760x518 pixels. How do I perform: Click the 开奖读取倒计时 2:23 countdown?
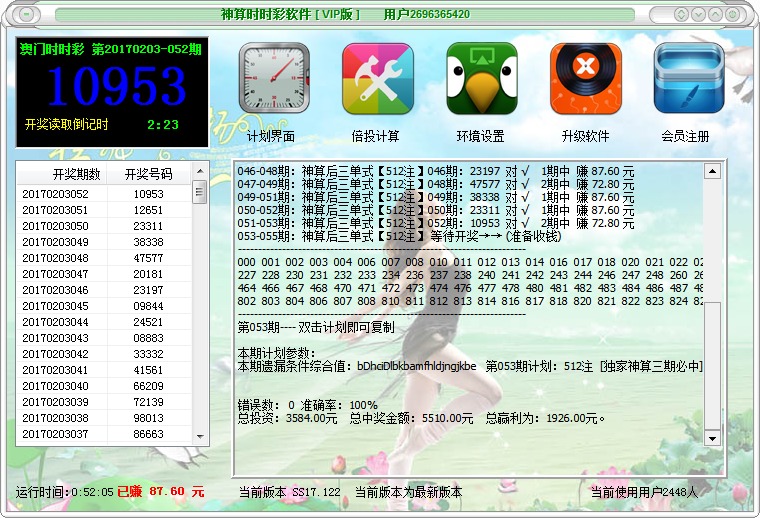tap(102, 125)
